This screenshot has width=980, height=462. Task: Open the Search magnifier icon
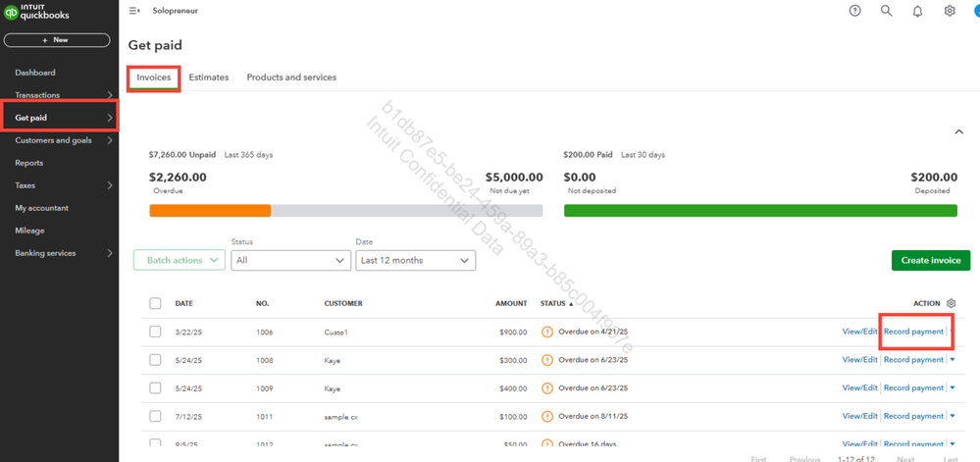click(x=886, y=11)
